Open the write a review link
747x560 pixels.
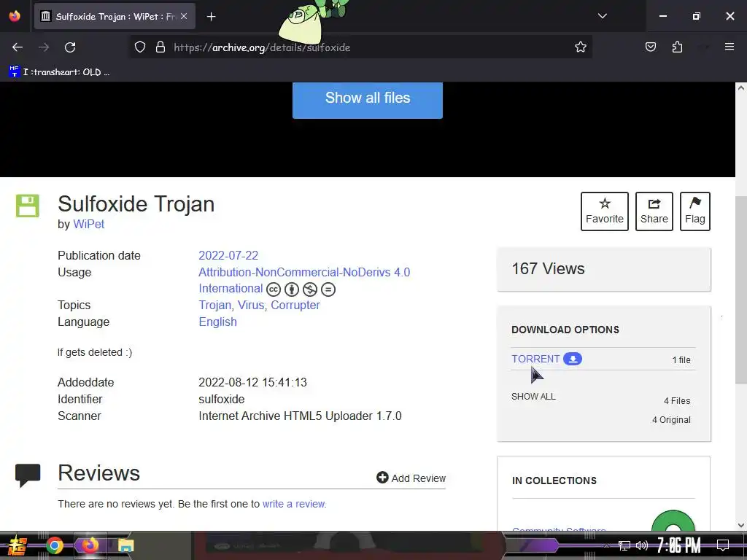(293, 504)
